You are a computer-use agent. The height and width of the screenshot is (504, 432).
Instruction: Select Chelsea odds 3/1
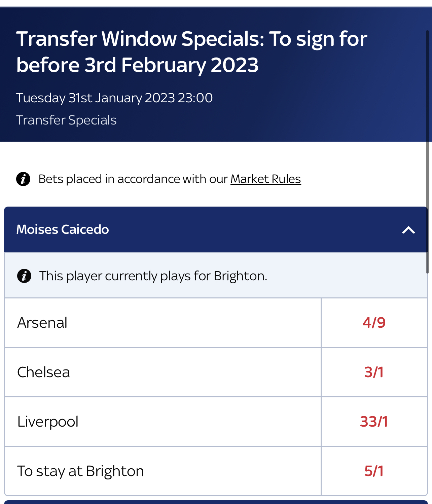coord(374,372)
